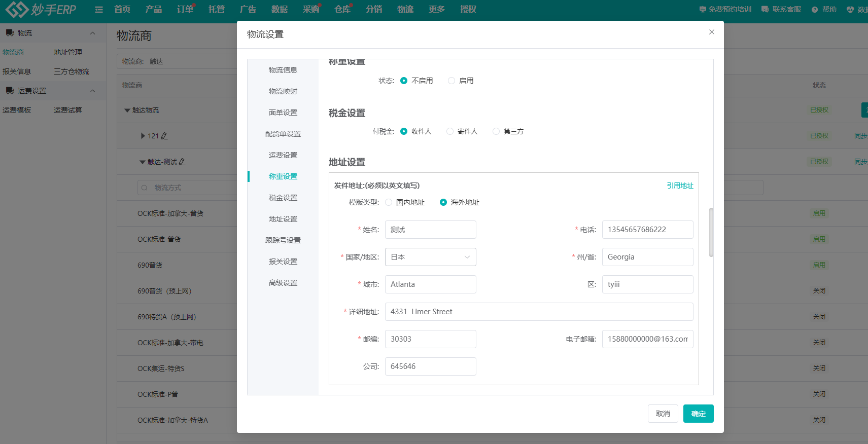The image size is (868, 444).
Task: Go to 地址管理 in sidebar
Action: 68,52
